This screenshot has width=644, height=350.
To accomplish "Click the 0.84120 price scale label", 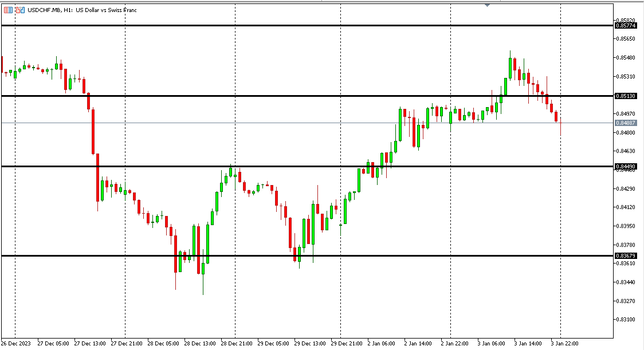I will tap(626, 207).
